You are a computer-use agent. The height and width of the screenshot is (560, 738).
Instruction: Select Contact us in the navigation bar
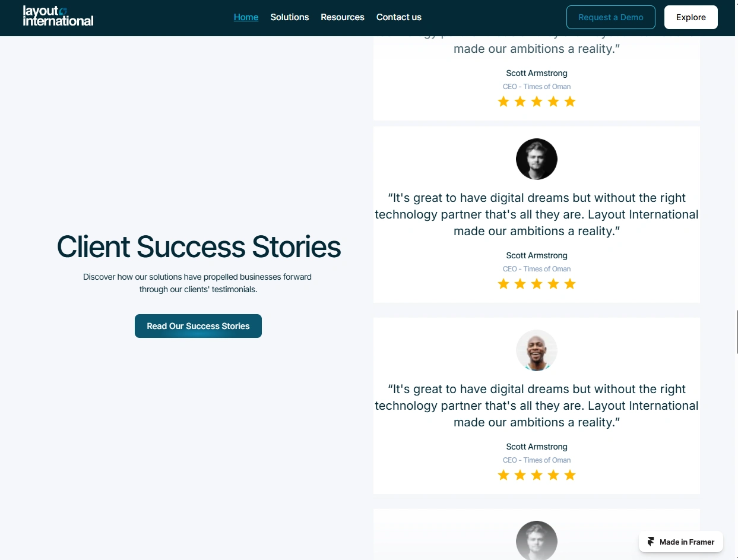tap(399, 17)
